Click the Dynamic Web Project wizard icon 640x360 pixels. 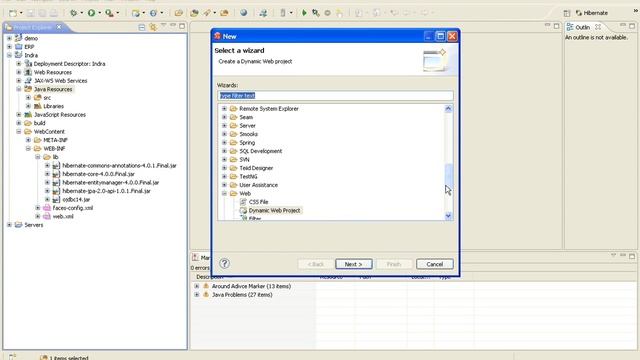pos(243,211)
